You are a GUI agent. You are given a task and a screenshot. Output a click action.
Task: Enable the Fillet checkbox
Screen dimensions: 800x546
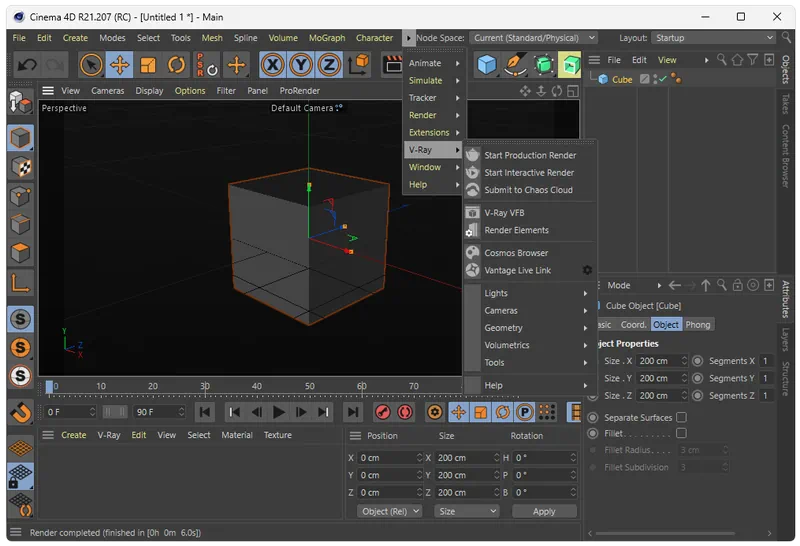click(681, 433)
